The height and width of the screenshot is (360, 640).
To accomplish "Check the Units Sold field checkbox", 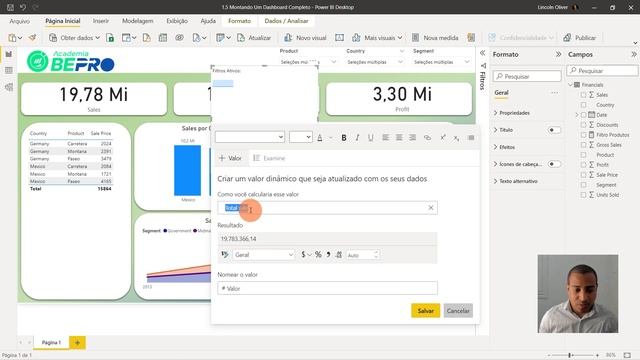I will click(583, 195).
